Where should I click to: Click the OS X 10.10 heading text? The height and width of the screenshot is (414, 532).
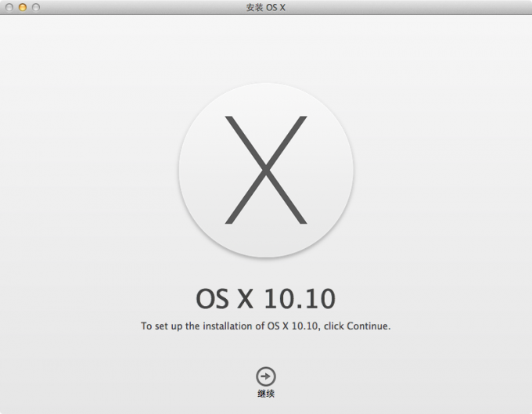pyautogui.click(x=266, y=299)
